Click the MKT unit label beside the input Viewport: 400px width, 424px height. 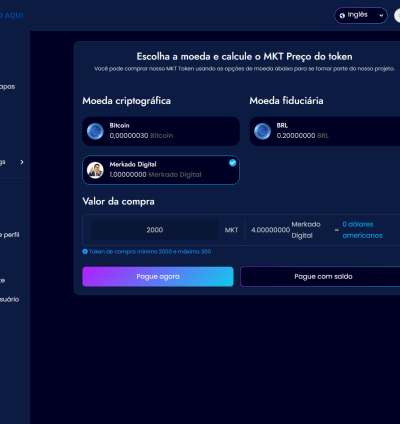coord(231,230)
